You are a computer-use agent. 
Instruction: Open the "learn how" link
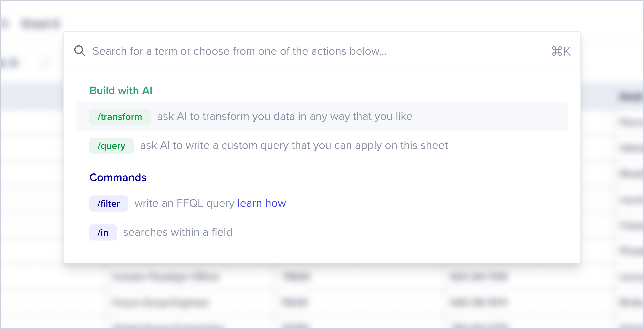coord(261,203)
